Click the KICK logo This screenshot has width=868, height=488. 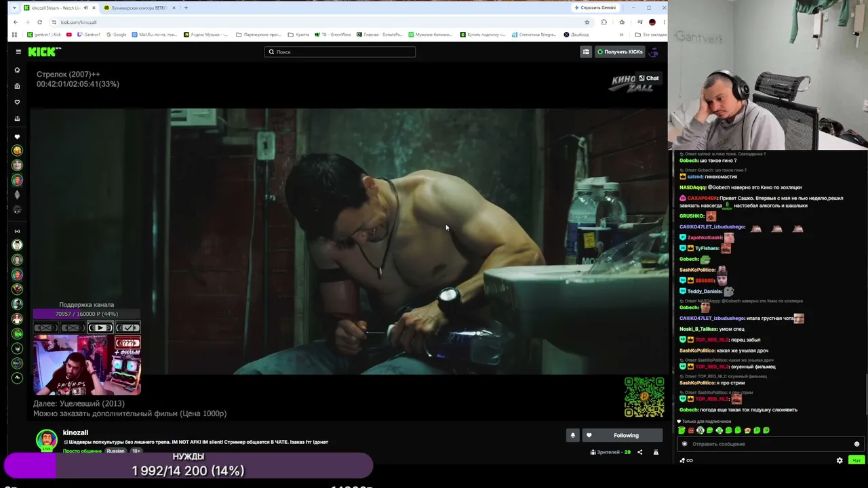44,52
